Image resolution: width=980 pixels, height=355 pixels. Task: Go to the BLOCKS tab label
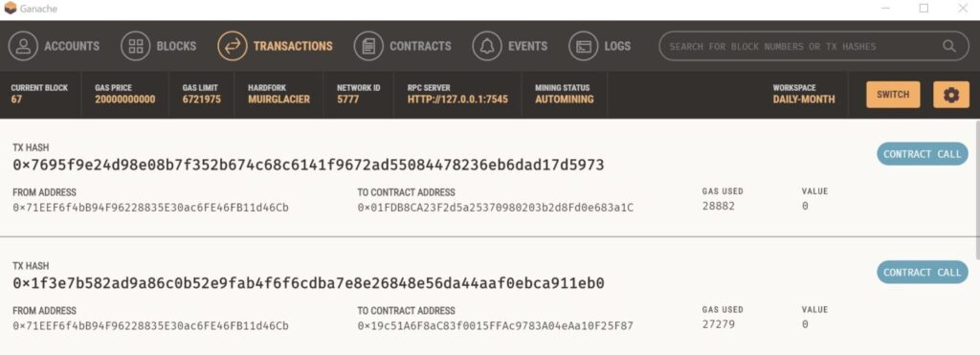pyautogui.click(x=176, y=46)
